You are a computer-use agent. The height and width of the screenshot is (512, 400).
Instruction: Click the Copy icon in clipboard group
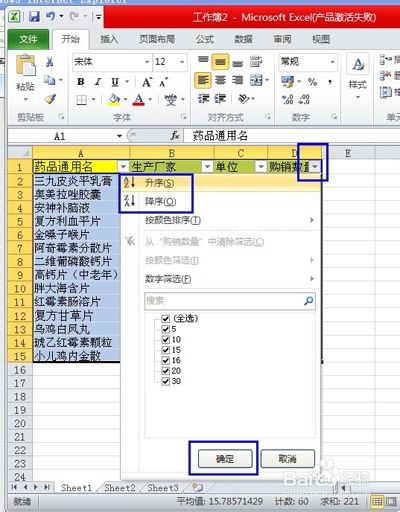click(x=50, y=80)
